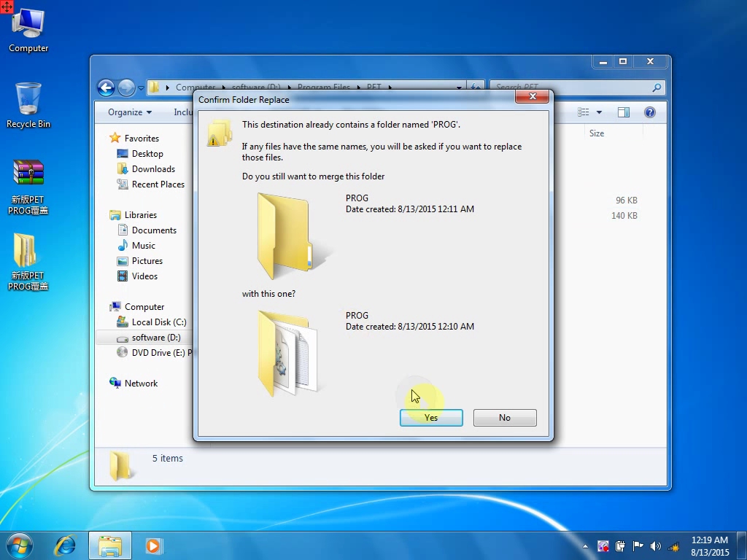Select Downloads in Favorites

point(153,169)
